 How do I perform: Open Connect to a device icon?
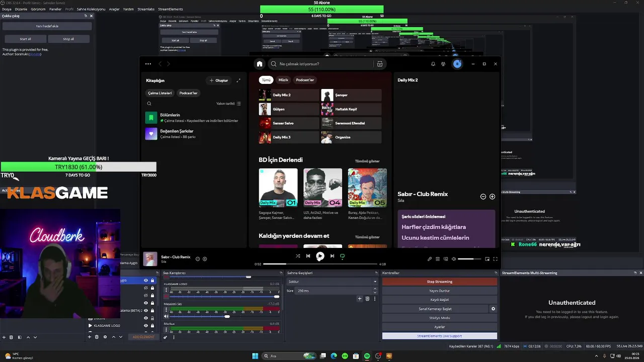tap(446, 259)
